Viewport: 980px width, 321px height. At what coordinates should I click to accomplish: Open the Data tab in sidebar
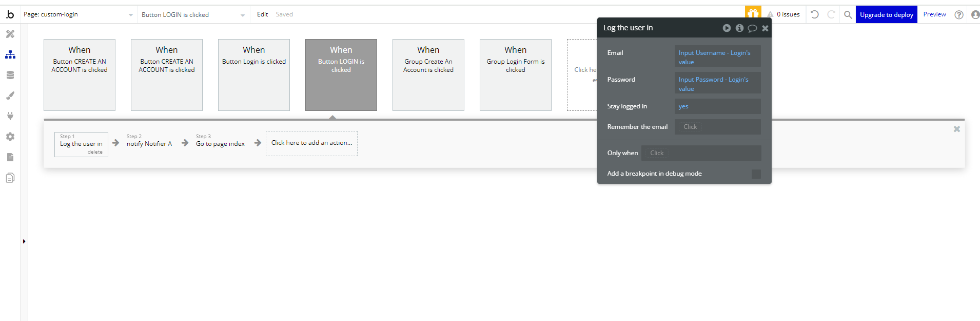pos(10,75)
